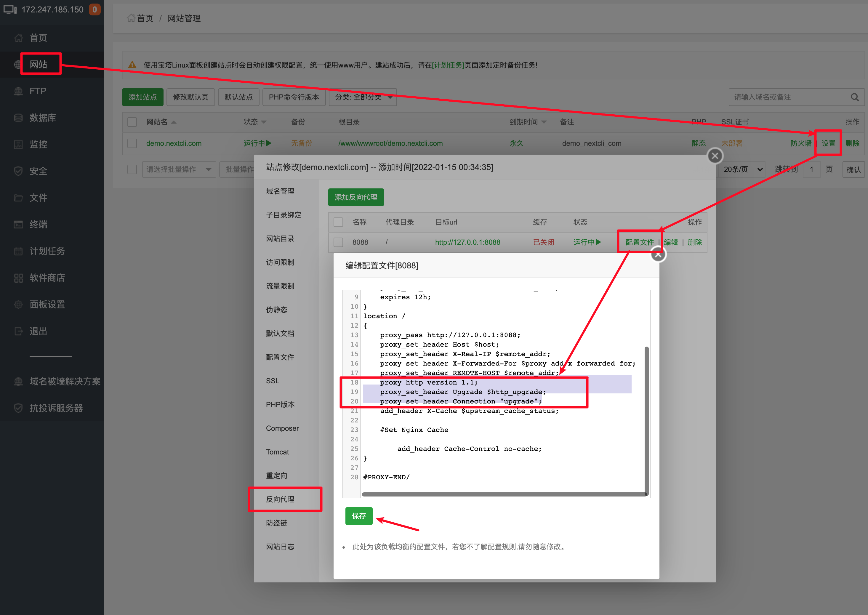
Task: Click the search magnifier icon
Action: tap(855, 97)
